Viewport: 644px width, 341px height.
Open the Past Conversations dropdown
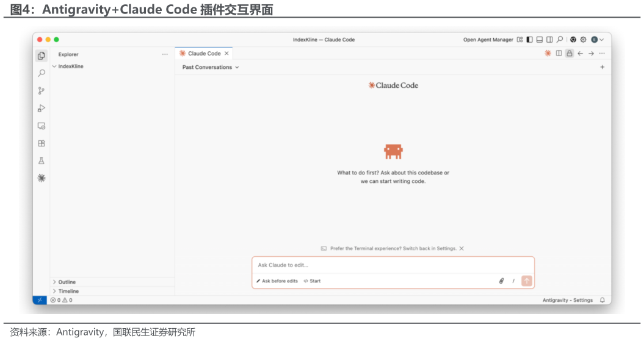click(211, 68)
